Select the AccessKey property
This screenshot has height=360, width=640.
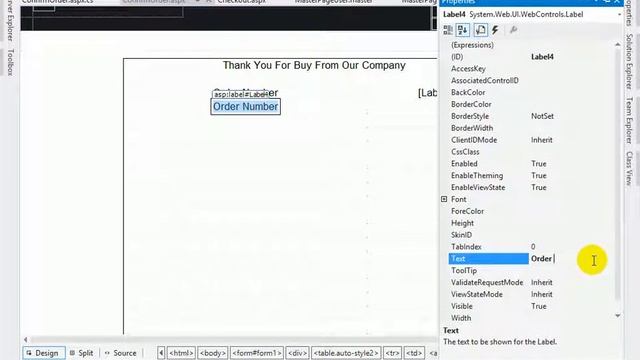tap(468, 69)
